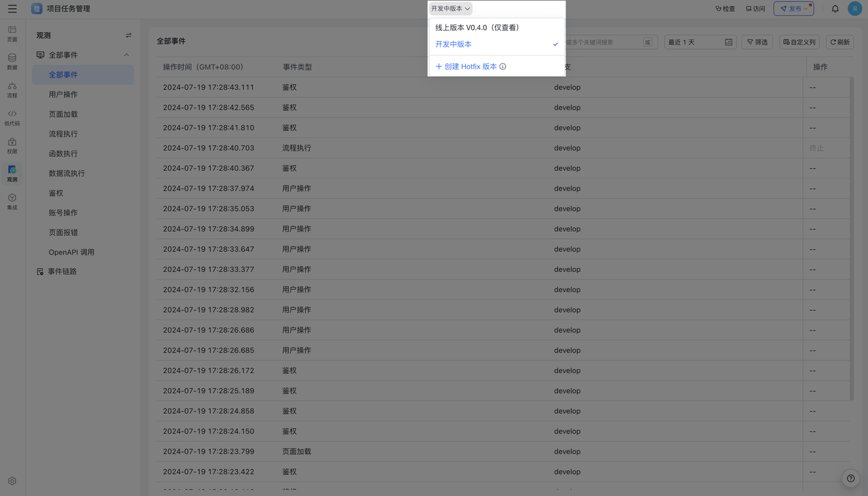Open the 开发中版本 version dropdown
This screenshot has width=868, height=496.
450,9
